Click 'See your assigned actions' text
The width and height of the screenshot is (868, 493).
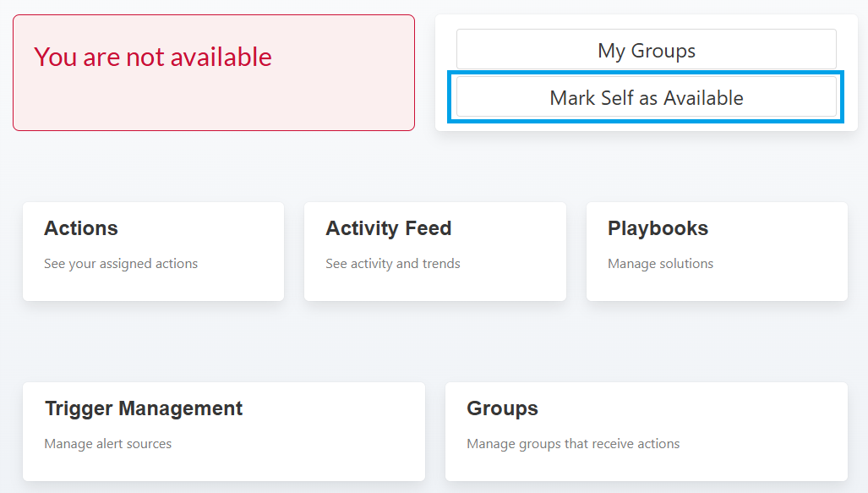coord(121,264)
